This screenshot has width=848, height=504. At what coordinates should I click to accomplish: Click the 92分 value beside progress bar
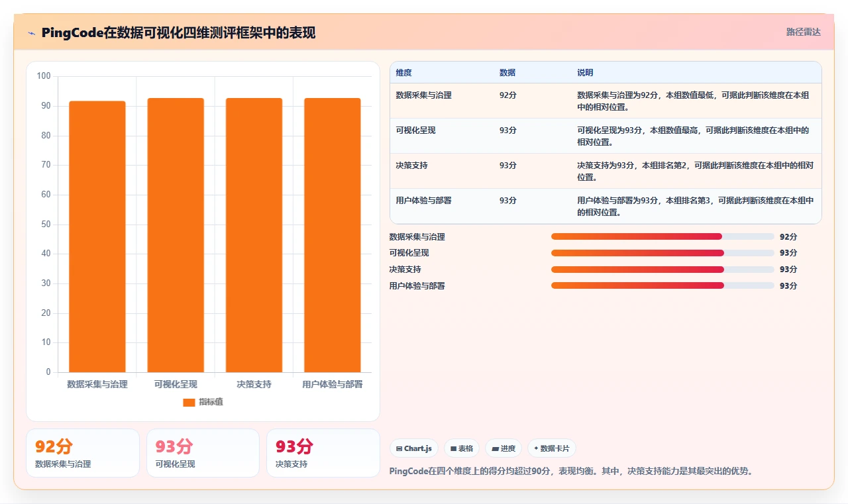788,236
